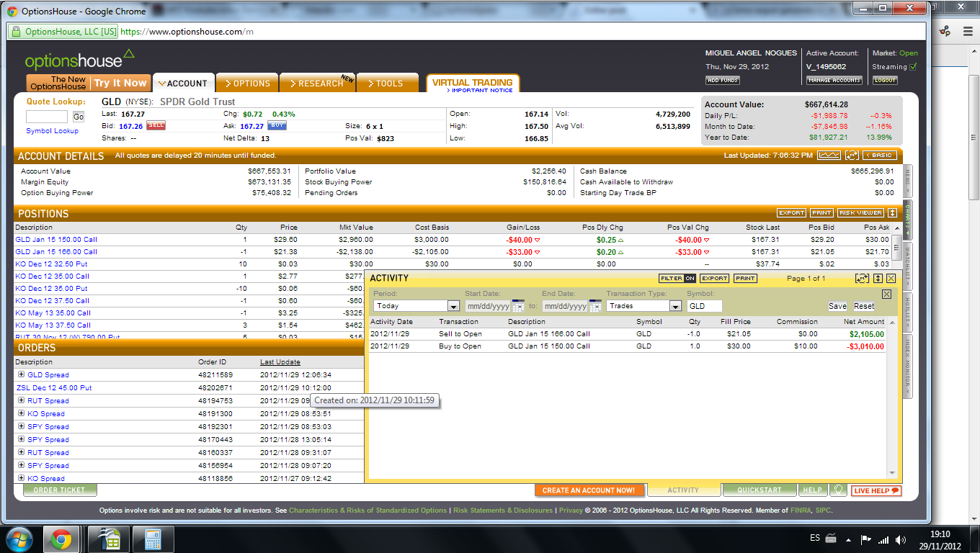Expand the SPY Spread order 48156954
This screenshot has height=553, width=980.
coord(21,465)
